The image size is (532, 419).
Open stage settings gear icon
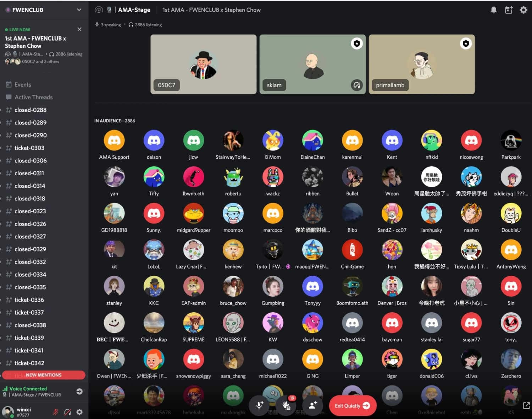(523, 10)
